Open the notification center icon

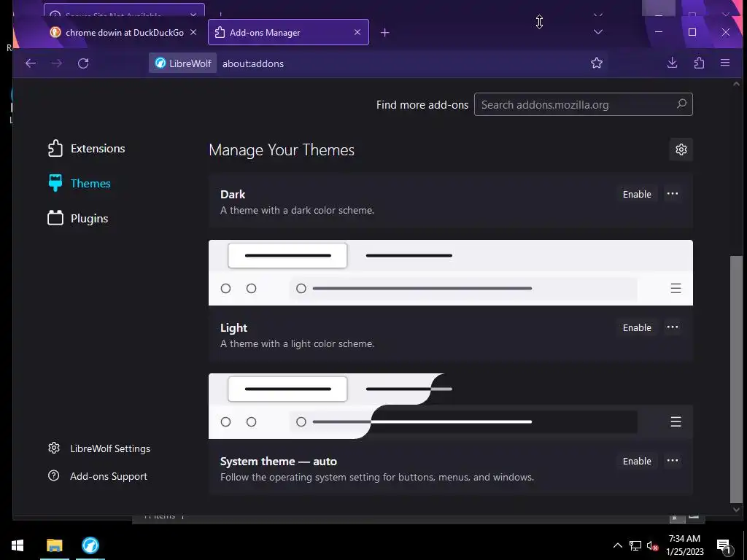tap(724, 546)
